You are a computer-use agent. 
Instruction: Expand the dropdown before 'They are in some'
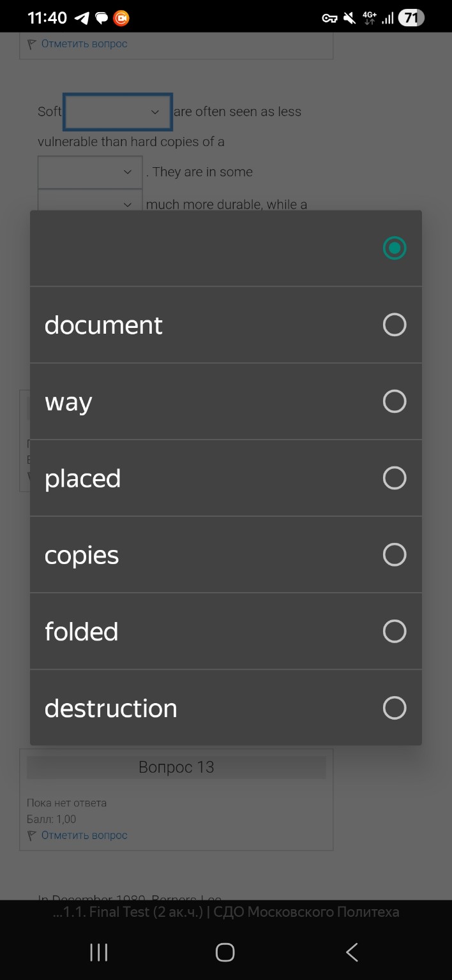90,172
